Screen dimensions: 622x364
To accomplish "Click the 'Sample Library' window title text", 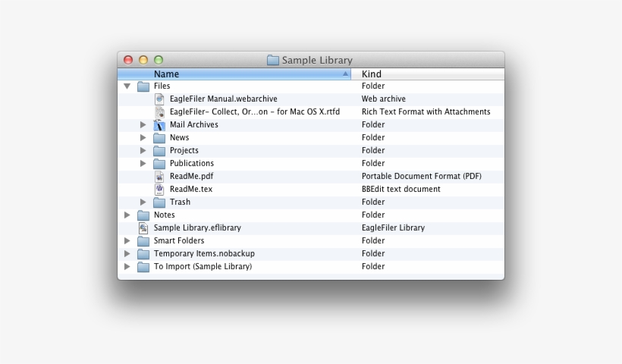I will click(x=317, y=60).
